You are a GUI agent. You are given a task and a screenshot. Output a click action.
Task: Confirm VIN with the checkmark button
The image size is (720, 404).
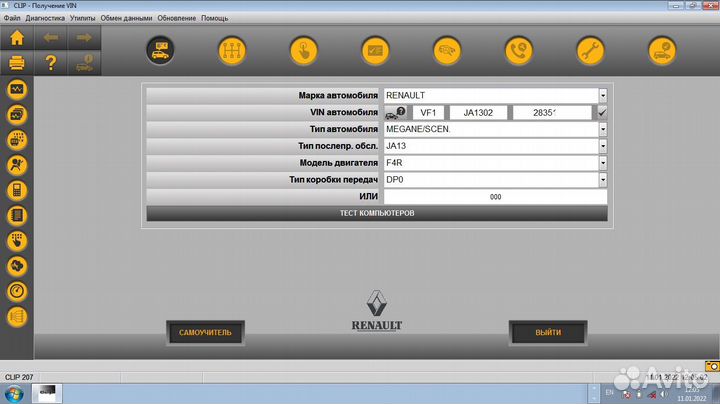click(x=602, y=112)
